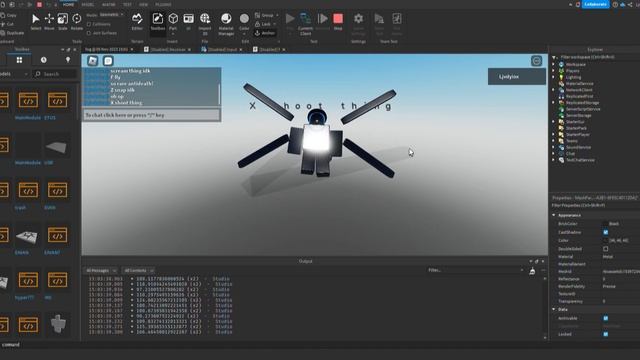This screenshot has height=360, width=640.
Task: Activate the Scale tool
Action: point(62,19)
